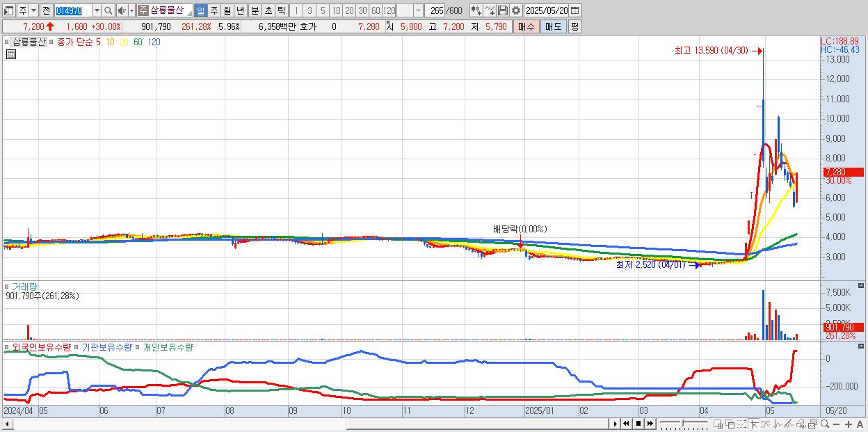Image resolution: width=868 pixels, height=432 pixels.
Task: Click the stock code input field 014970
Action: pos(73,10)
